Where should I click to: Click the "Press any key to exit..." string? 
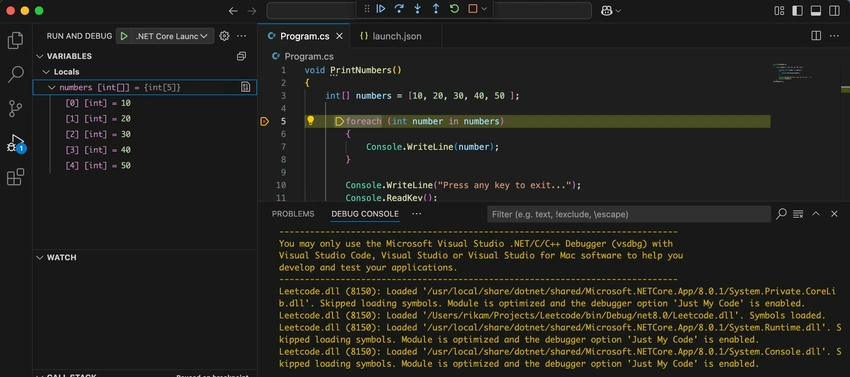[x=506, y=186]
